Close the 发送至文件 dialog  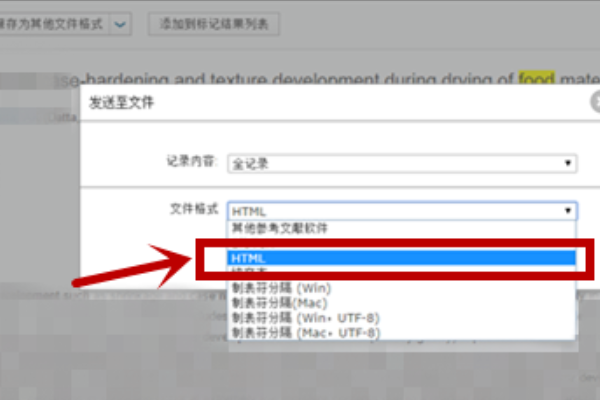(595, 102)
